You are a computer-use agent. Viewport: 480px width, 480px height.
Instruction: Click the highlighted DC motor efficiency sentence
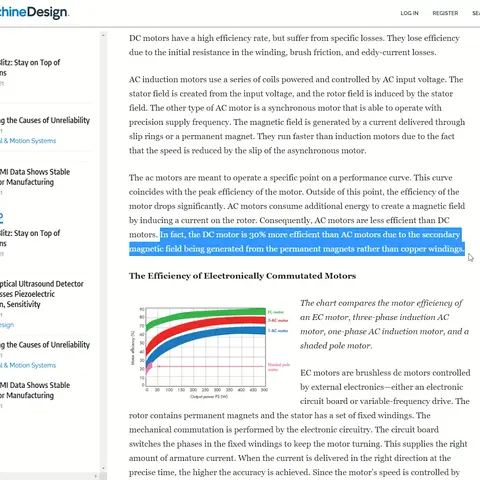(x=297, y=242)
